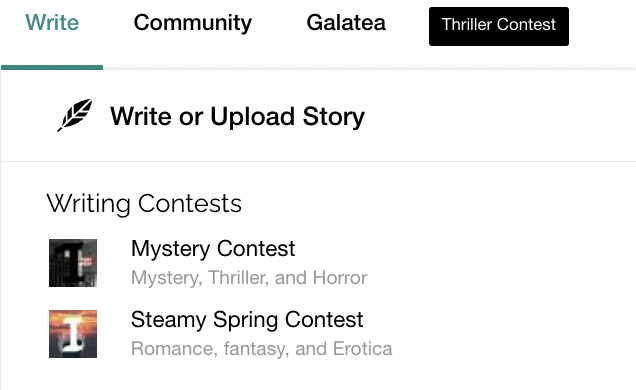
Task: Go to the Galatea tab
Action: pos(346,22)
